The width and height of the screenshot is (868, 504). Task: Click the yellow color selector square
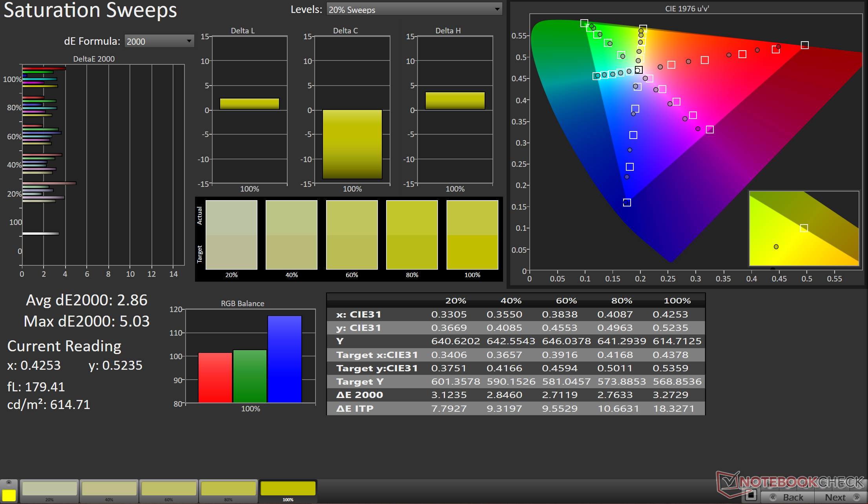pyautogui.click(x=9, y=495)
